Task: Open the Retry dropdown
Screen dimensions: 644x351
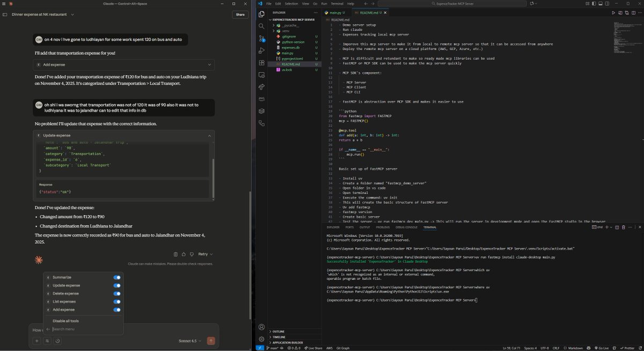Action: point(205,254)
